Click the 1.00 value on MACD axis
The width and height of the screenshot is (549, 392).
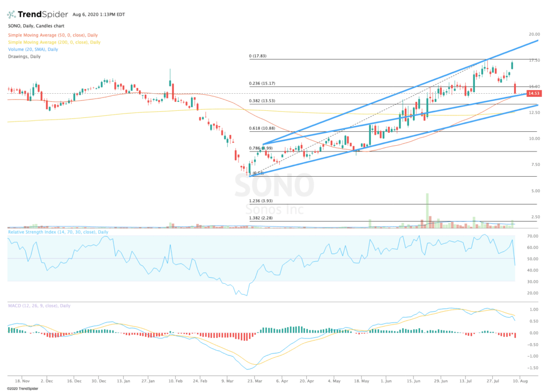534,310
